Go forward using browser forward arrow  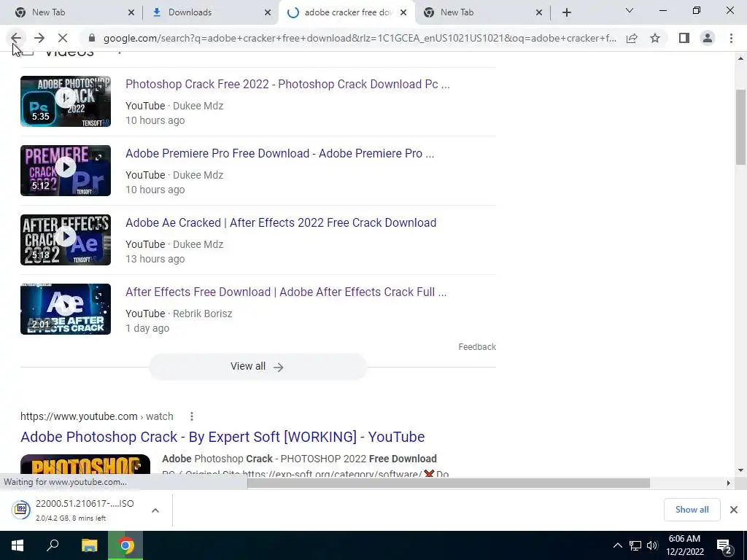coord(39,38)
